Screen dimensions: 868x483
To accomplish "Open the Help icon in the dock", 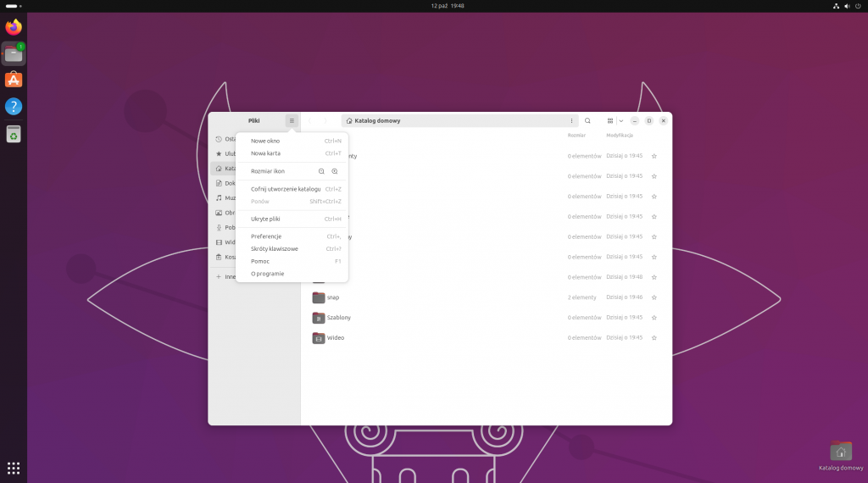I will tap(14, 106).
